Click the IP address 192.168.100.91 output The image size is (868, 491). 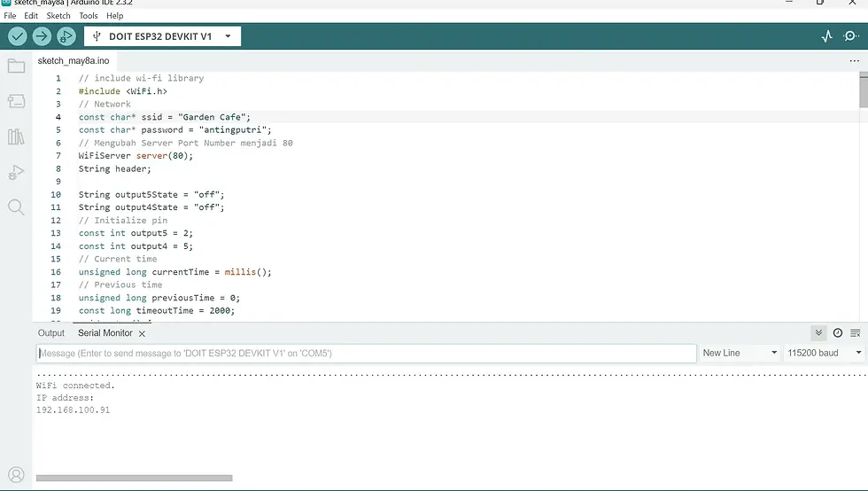click(x=73, y=410)
